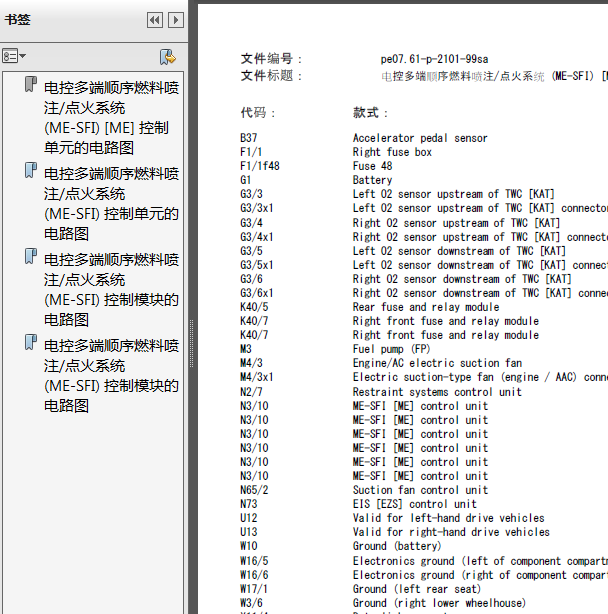
Task: Click code 'N65/2'
Action: [x=254, y=490]
